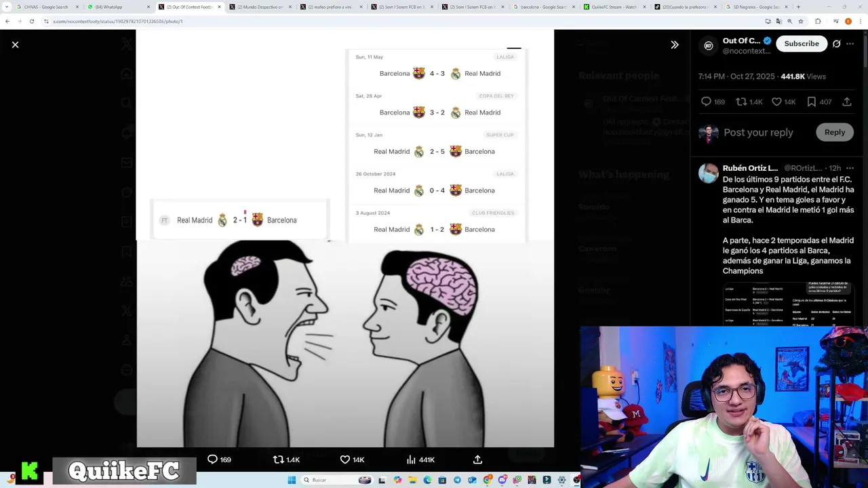Open the browser extensions puzzle icon

click(x=818, y=21)
